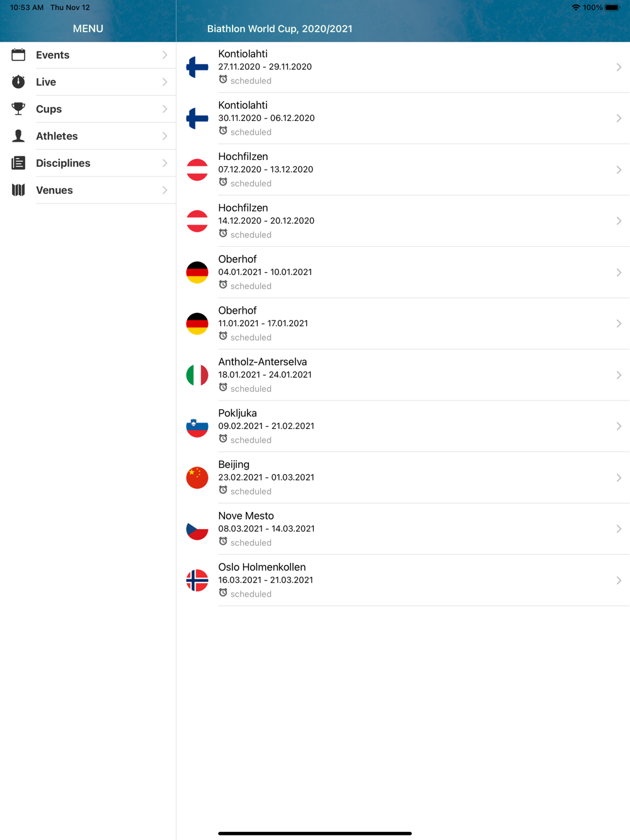
Task: Open chevron for Kontiolahti 27.11.2020 event
Action: click(619, 67)
